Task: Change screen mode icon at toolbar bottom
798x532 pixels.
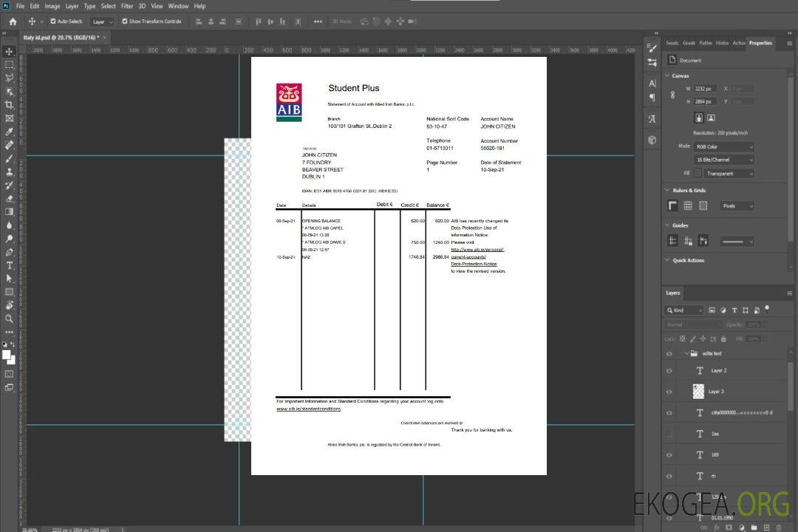Action: tap(9, 387)
